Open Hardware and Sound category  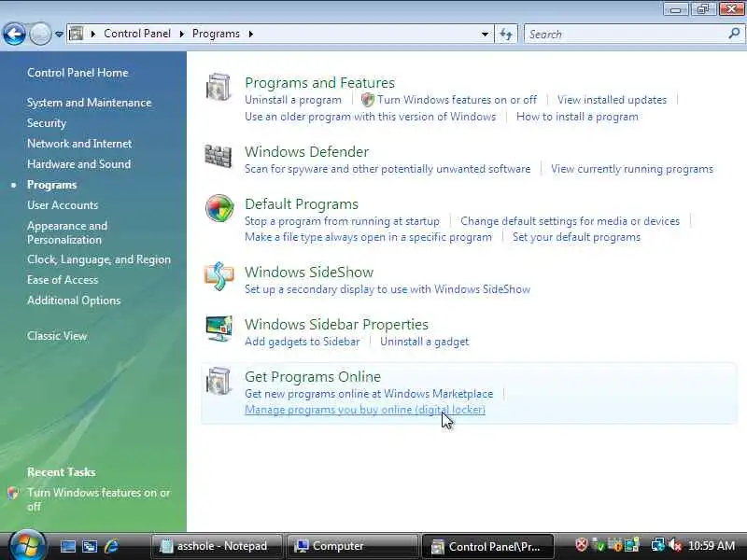click(x=79, y=164)
